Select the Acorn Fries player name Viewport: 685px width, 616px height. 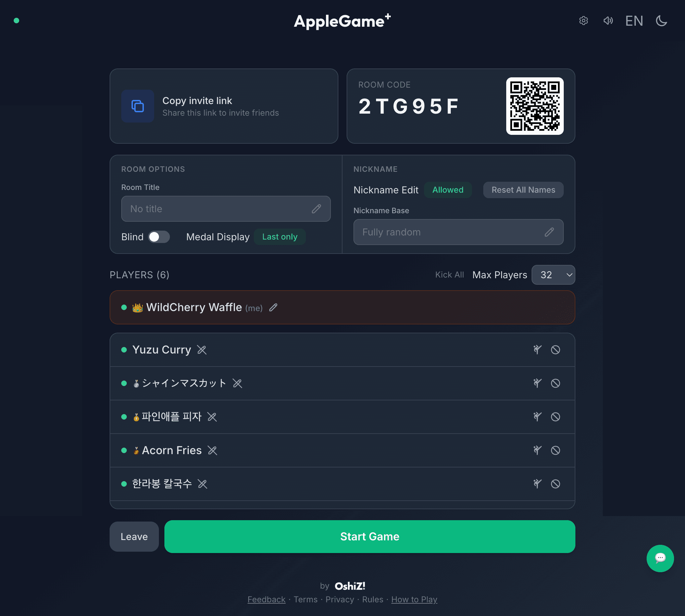tap(172, 450)
